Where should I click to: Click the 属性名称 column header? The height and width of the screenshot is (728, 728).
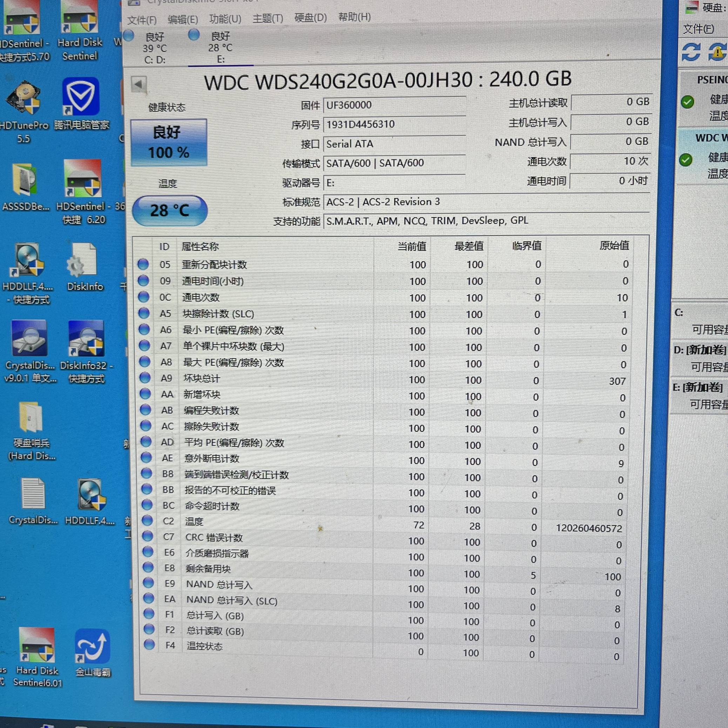coord(200,247)
